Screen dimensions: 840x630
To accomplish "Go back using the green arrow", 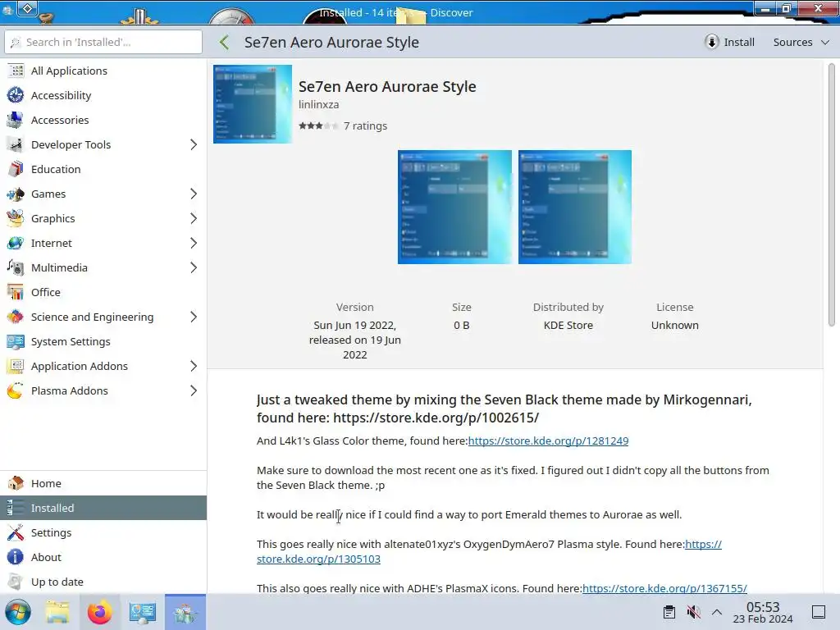I will pyautogui.click(x=225, y=43).
